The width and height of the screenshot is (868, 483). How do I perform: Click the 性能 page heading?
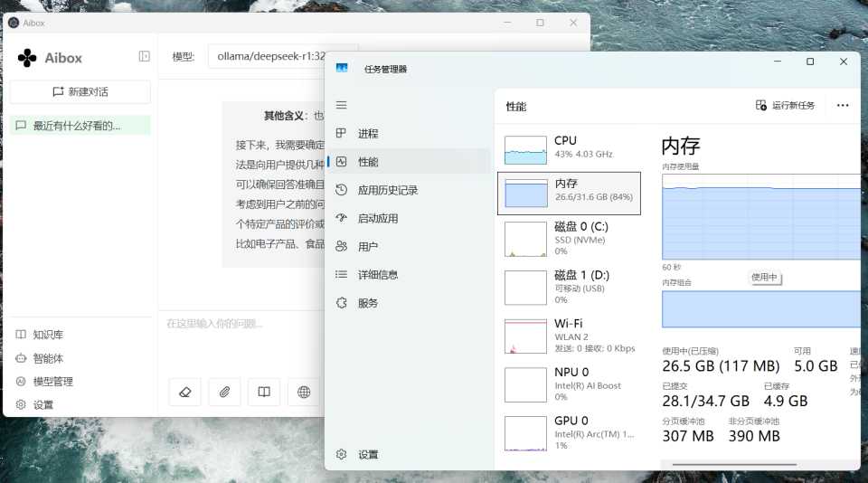516,107
